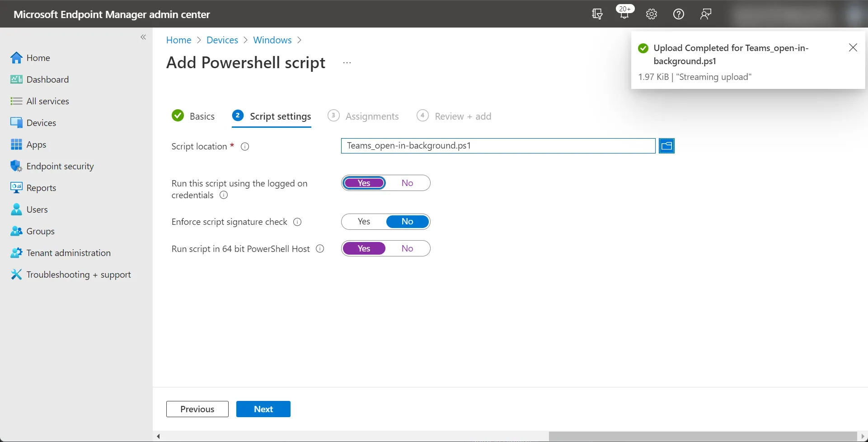Open Troubleshooting + support in sidebar
The height and width of the screenshot is (442, 868).
[79, 275]
